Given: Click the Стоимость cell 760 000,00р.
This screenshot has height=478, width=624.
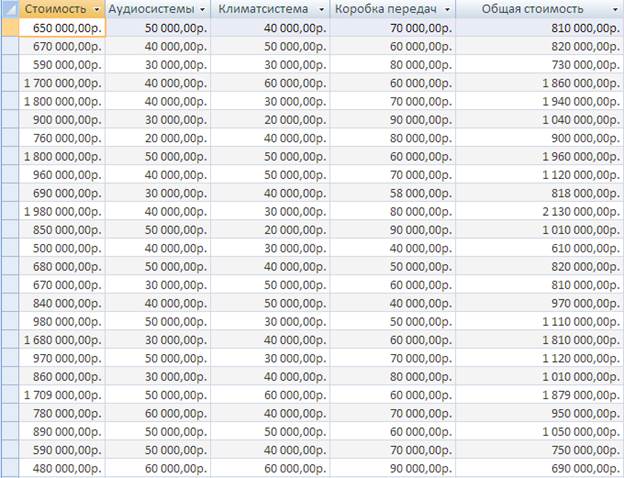Looking at the screenshot, I should [x=62, y=138].
